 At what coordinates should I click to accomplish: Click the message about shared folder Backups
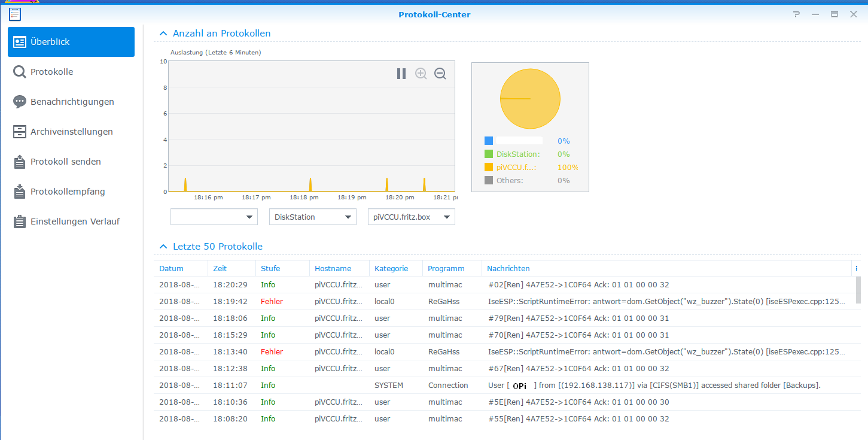point(654,386)
